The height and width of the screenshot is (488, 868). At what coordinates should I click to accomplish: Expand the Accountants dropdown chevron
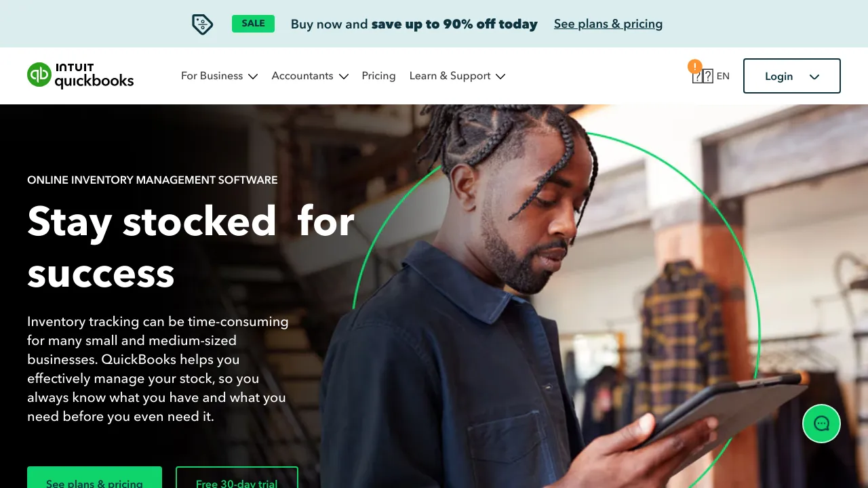(x=344, y=77)
